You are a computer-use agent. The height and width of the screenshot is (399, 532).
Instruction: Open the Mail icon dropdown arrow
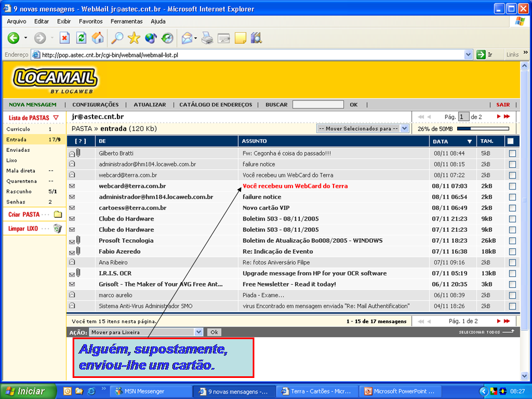pyautogui.click(x=196, y=38)
